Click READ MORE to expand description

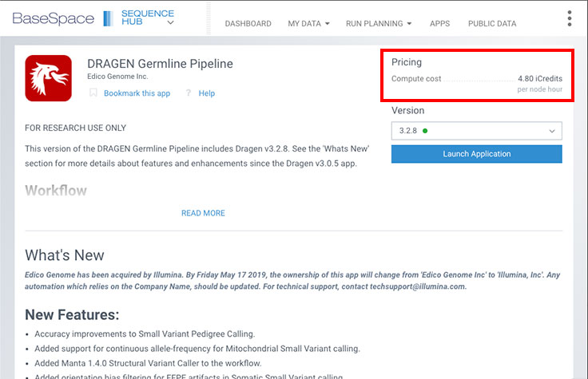coord(203,213)
